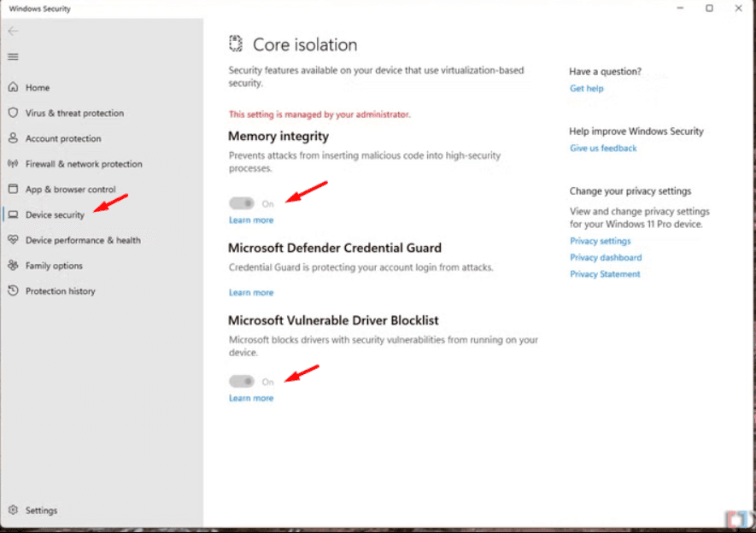Toggle the Microsoft Vulnerable Driver Blocklist switch
The height and width of the screenshot is (533, 756).
(x=242, y=382)
